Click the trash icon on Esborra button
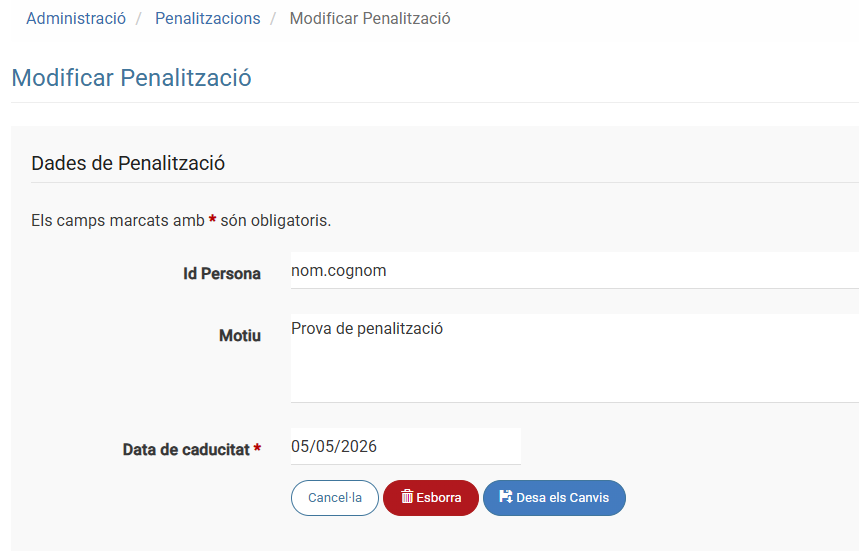The height and width of the screenshot is (557, 859). click(407, 497)
